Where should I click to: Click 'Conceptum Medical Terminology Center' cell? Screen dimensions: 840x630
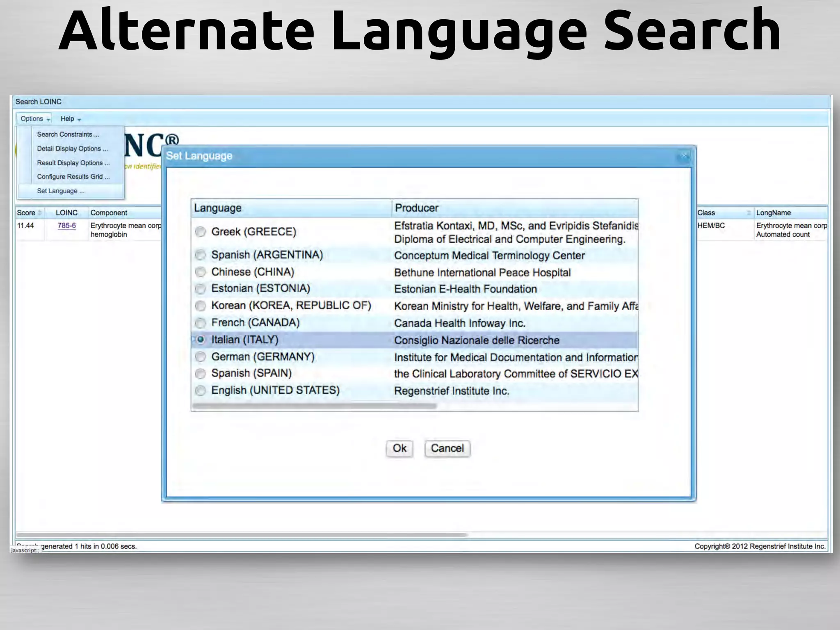tap(489, 256)
